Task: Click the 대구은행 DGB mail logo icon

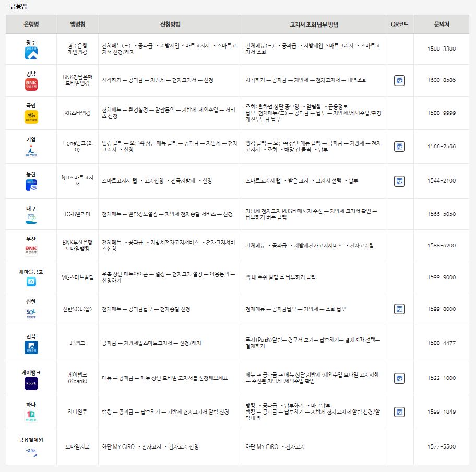Action: click(x=31, y=219)
